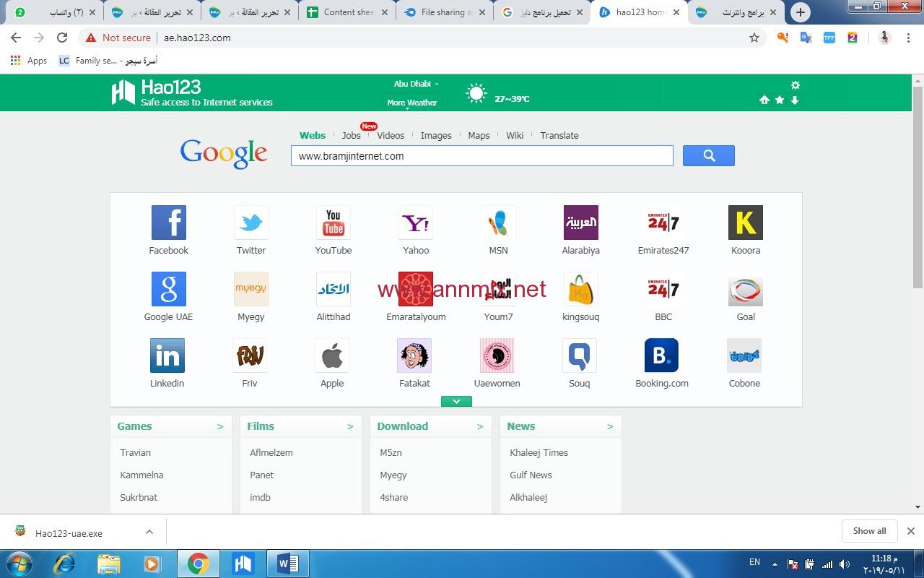Open the MSN shortcut icon
924x578 pixels.
point(498,223)
